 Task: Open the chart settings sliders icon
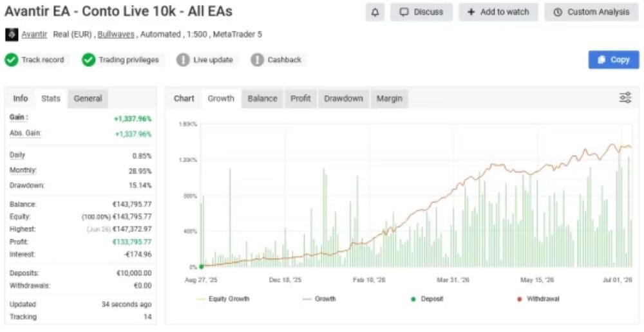[625, 98]
